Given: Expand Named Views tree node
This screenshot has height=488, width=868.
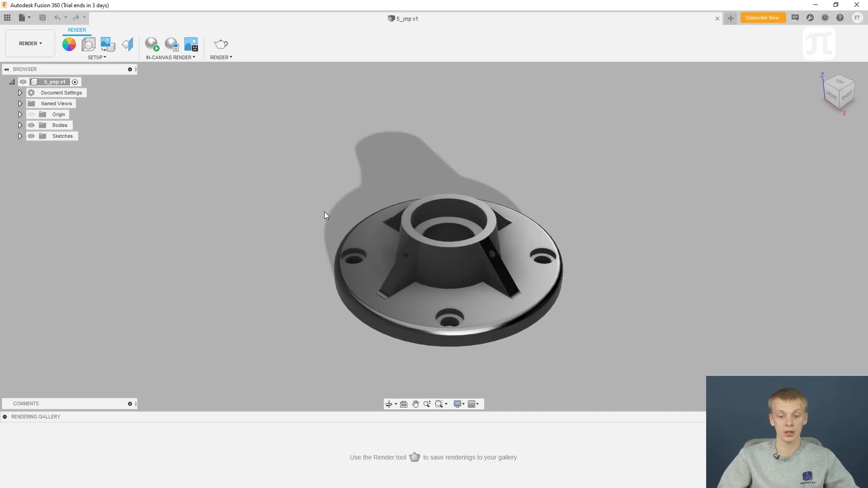Looking at the screenshot, I should (20, 103).
